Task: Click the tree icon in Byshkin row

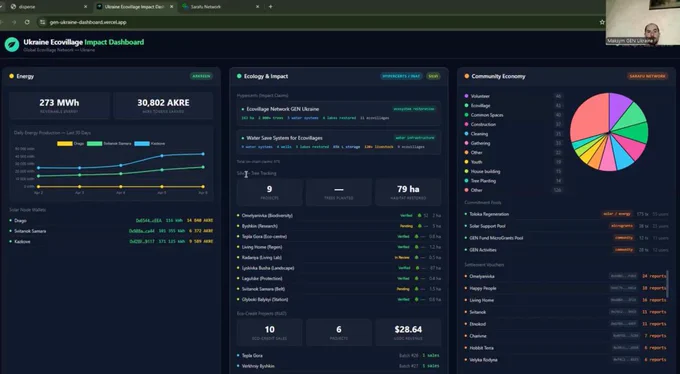Action: 419,226
